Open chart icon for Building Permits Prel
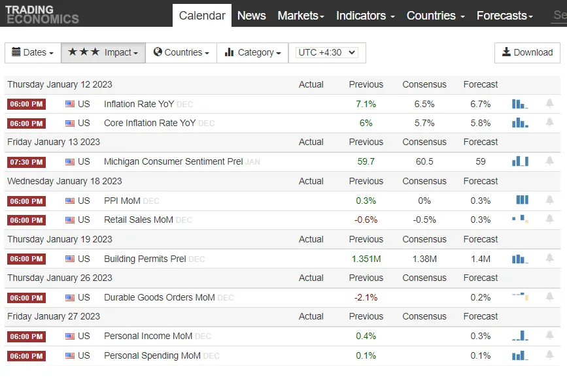 coord(520,259)
